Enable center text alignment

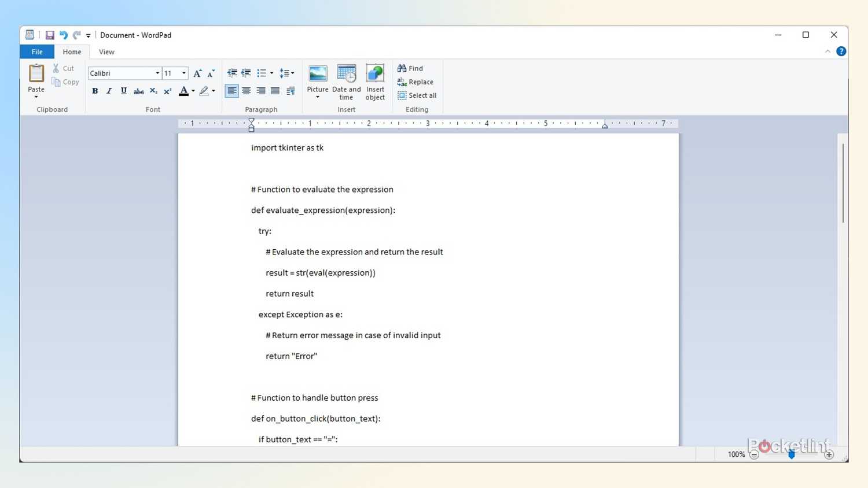tap(247, 91)
